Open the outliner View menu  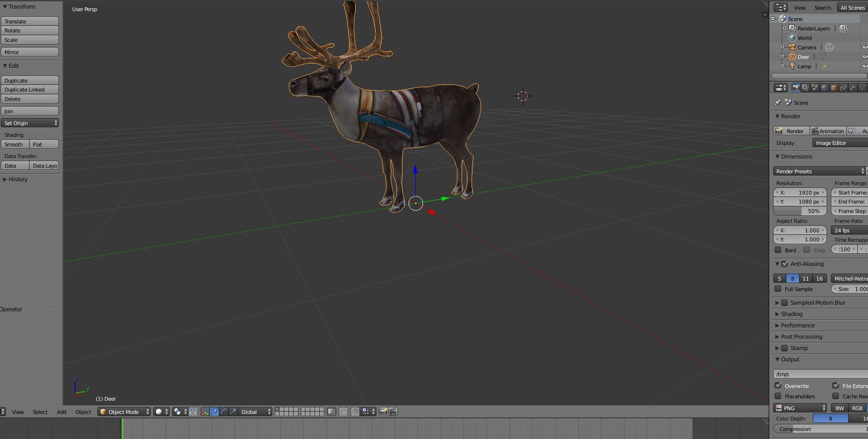[x=800, y=8]
